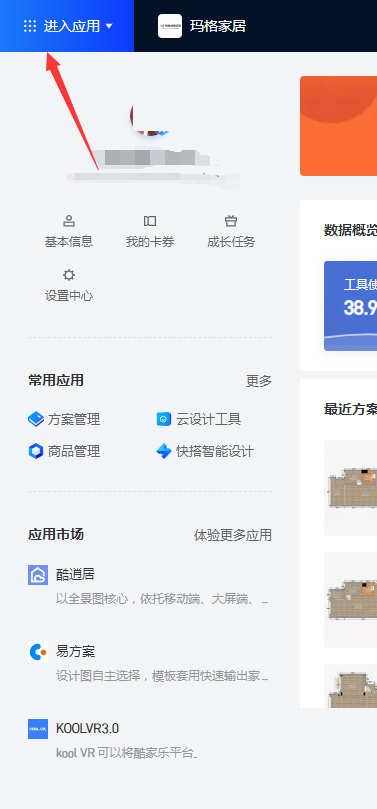Click the 方案管理 app icon
This screenshot has width=377, height=809.
[36, 419]
